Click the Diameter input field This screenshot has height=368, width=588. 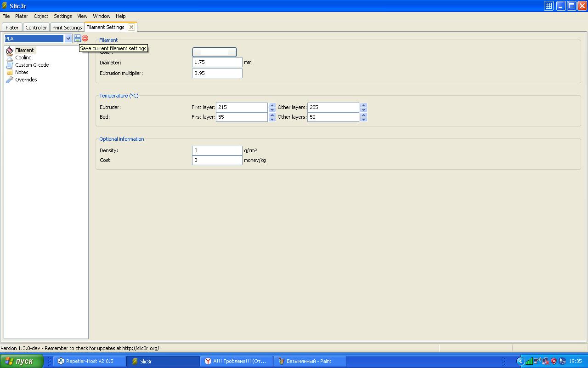(217, 63)
